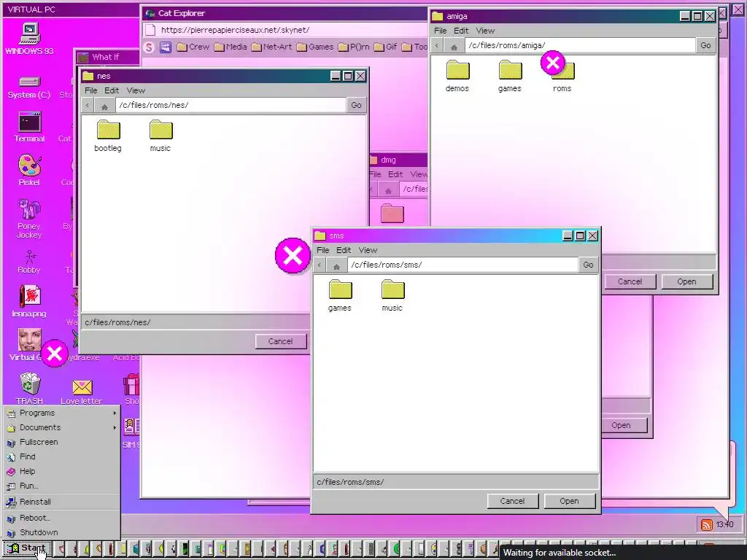Viewport: 747px width, 560px height.
Task: Click Cancel in the amiga window
Action: point(630,282)
